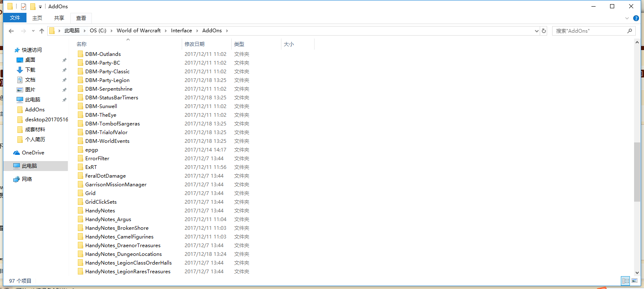Open address bar history dropdown

pos(536,31)
